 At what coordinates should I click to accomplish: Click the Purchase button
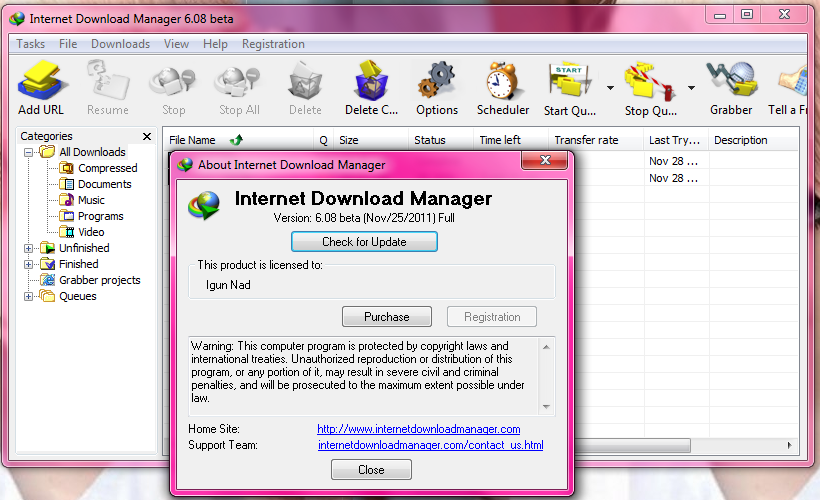(387, 316)
